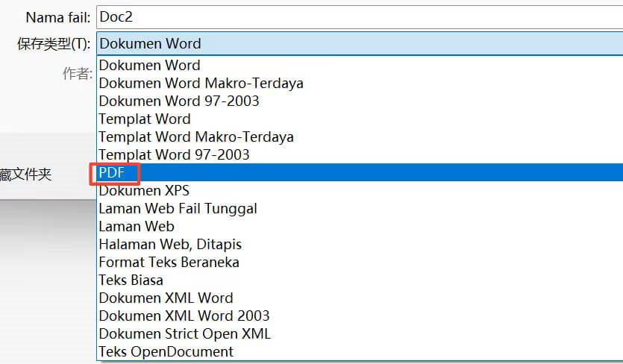Click the hide folders 藏文件夹 button
The height and width of the screenshot is (364, 623).
(x=26, y=175)
